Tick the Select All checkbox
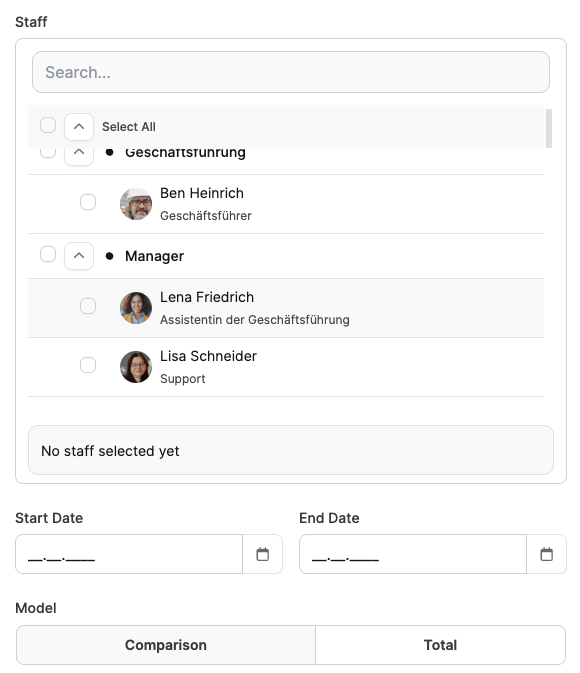Screen dimensions: 580x673 click(x=48, y=125)
